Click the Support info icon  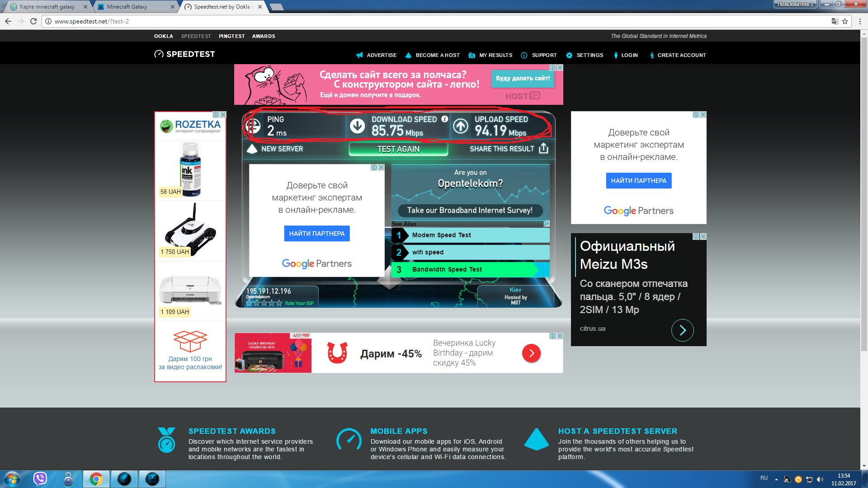(524, 55)
